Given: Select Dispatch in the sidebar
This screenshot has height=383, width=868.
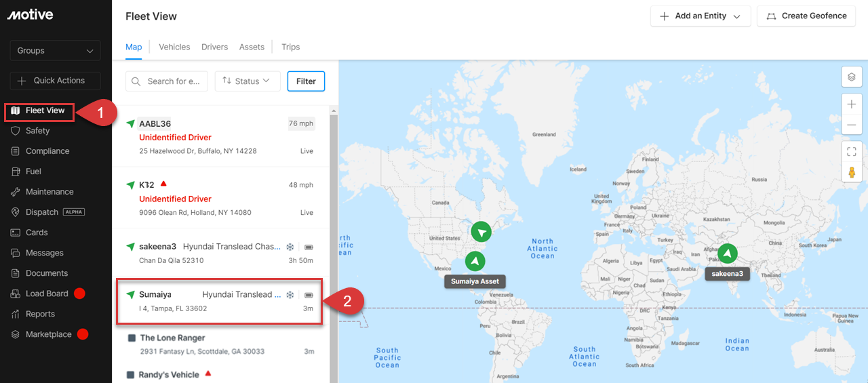Looking at the screenshot, I should tap(47, 212).
